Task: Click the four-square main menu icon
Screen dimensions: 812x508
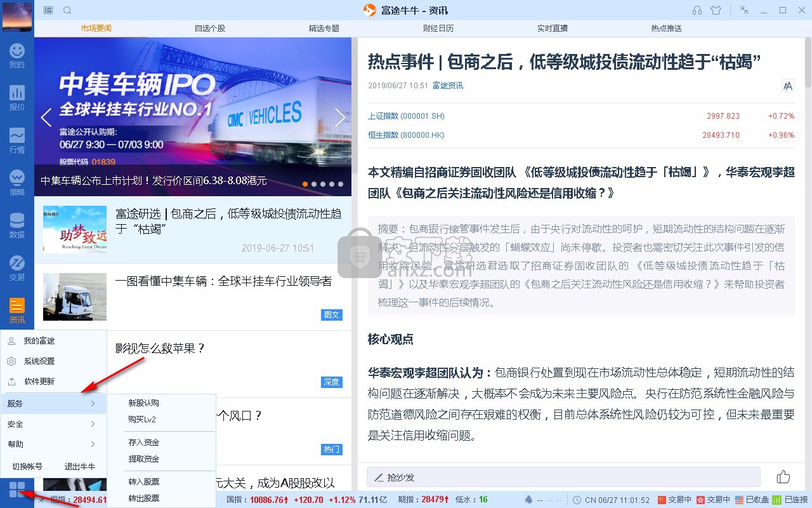Action: [17, 490]
